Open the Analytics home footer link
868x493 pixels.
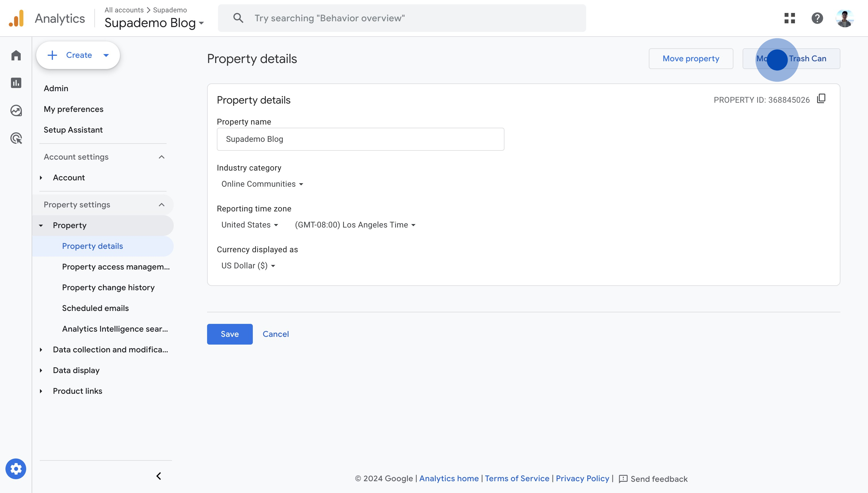pyautogui.click(x=449, y=478)
